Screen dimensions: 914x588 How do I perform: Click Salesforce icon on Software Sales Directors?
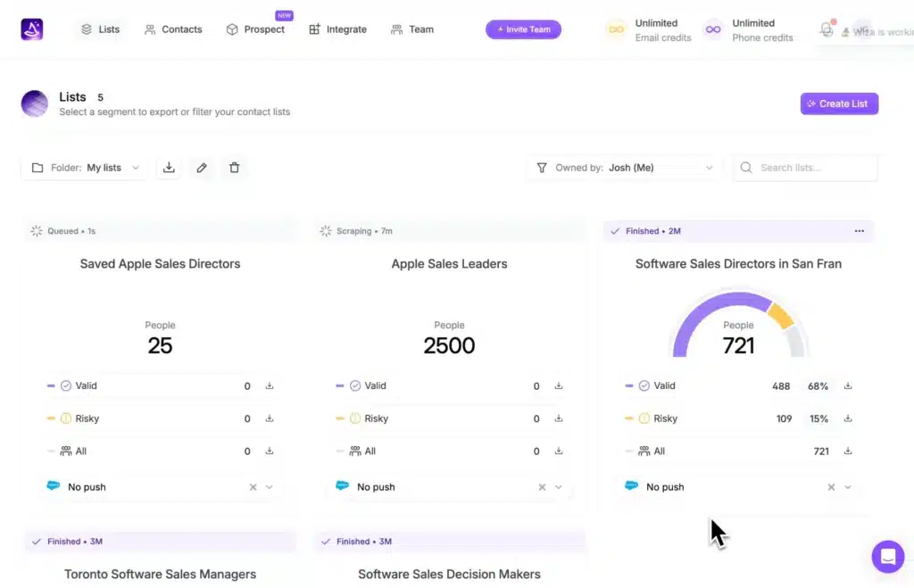click(x=631, y=485)
